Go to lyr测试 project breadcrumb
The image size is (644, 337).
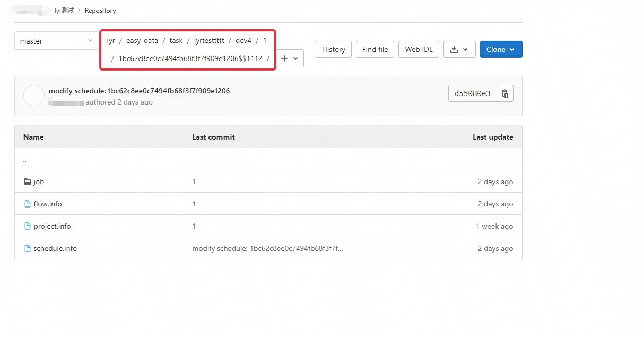pos(64,11)
